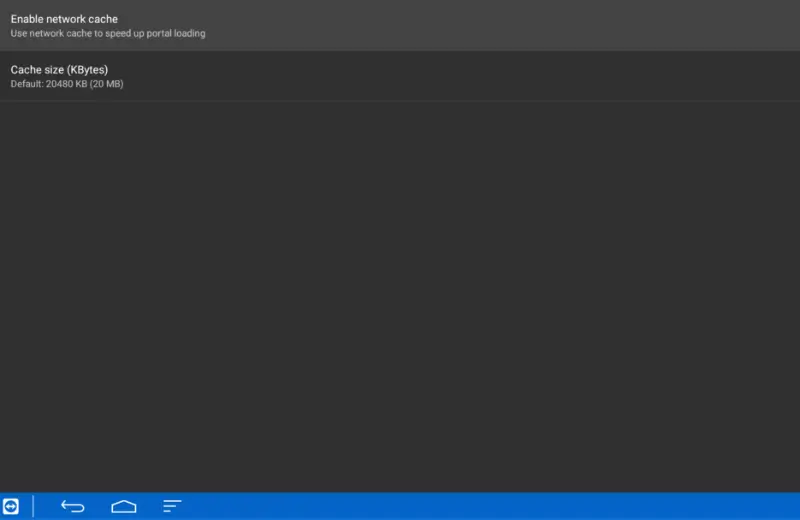800x520 pixels.
Task: Click the highlighted Enable network cache row
Action: pyautogui.click(x=500, y=25)
